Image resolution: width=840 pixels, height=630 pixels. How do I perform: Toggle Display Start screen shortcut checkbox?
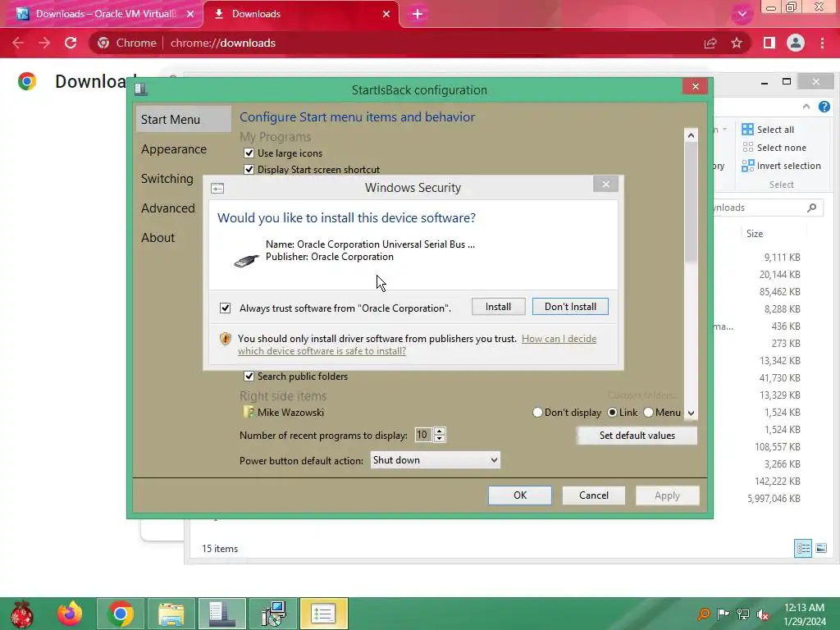249,169
